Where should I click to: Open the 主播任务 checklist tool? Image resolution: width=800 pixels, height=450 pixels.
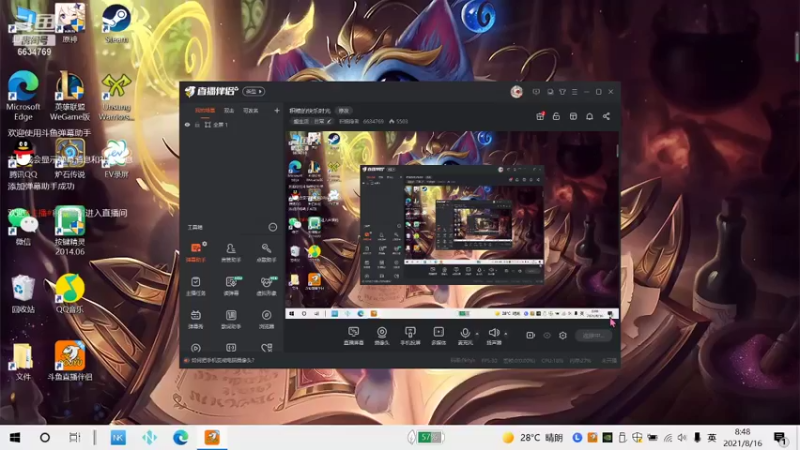click(196, 286)
